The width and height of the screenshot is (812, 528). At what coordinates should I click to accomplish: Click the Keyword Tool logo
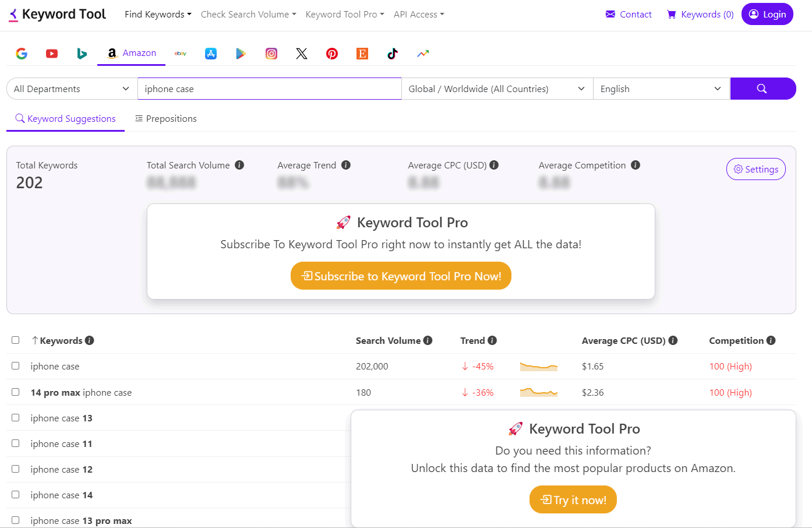57,14
